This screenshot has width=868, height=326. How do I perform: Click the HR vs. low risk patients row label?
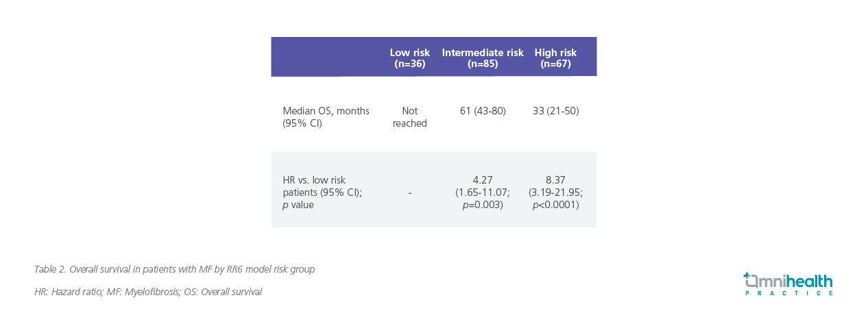(x=322, y=192)
